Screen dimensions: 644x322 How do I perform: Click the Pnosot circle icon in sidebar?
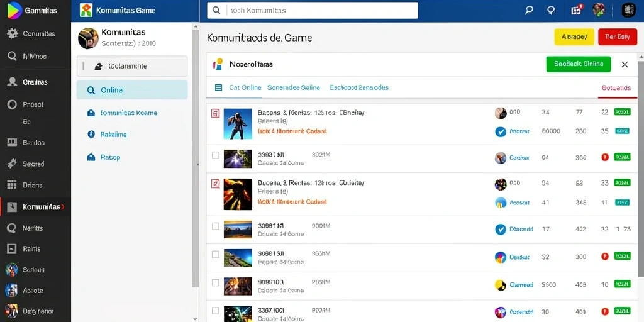[x=12, y=104]
